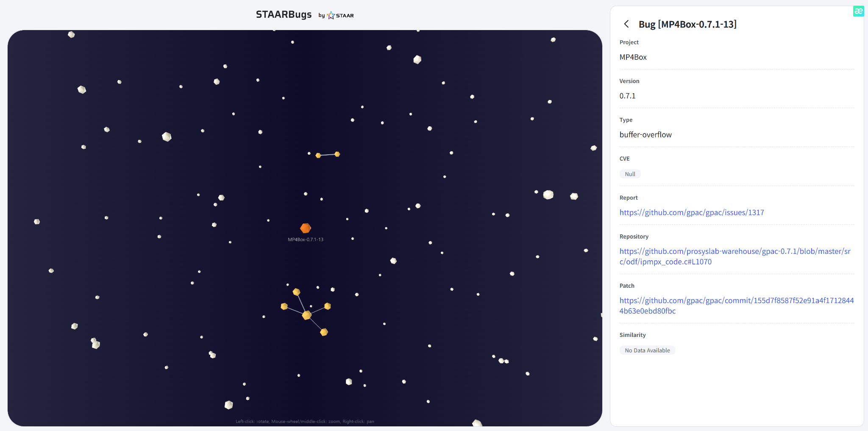Collapse the bug details panel via back chevron
This screenshot has height=431, width=868.
coord(627,24)
